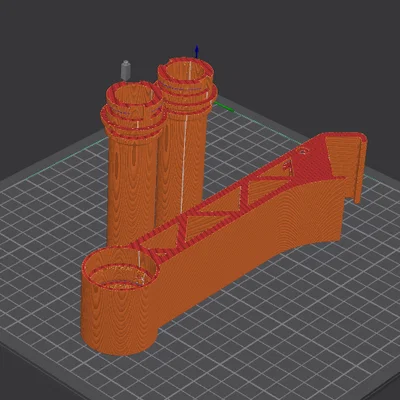Click the green Y-axis arrow
The height and width of the screenshot is (400, 400).
pyautogui.click(x=224, y=106)
